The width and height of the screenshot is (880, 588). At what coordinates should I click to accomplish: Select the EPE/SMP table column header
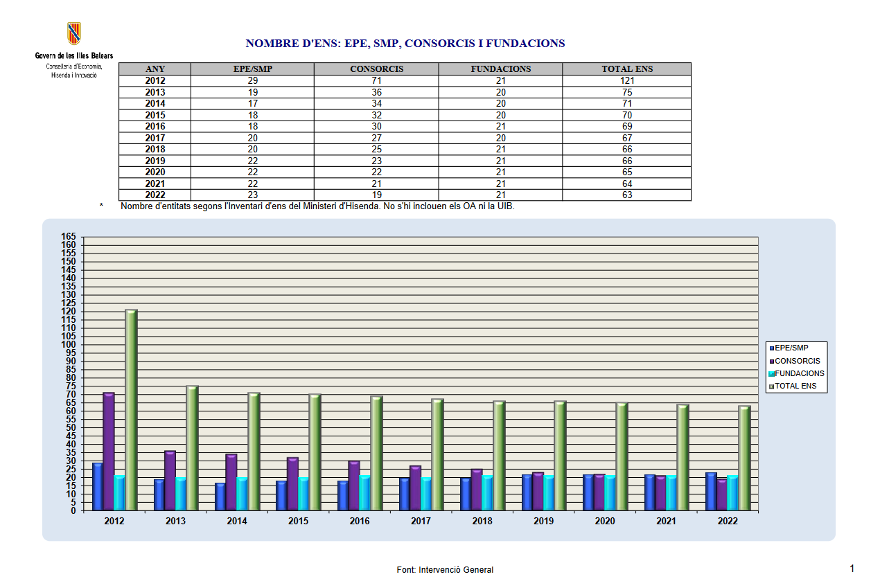coord(252,69)
